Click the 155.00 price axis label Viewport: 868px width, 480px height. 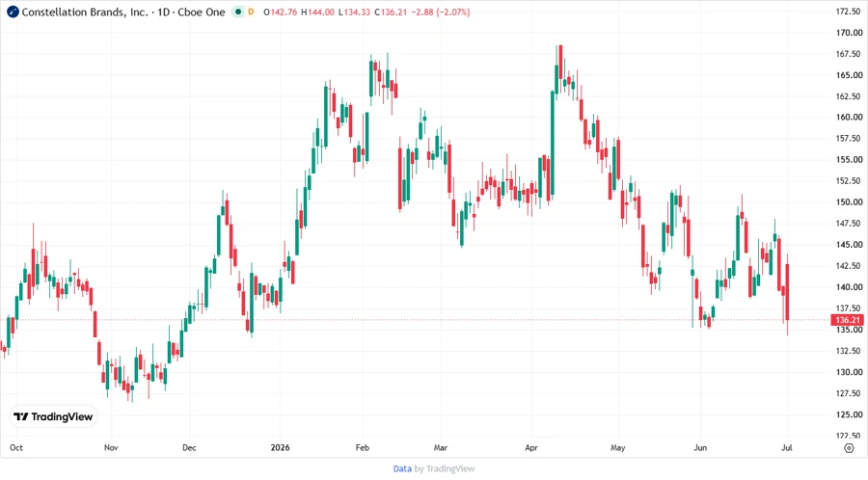[x=848, y=160]
